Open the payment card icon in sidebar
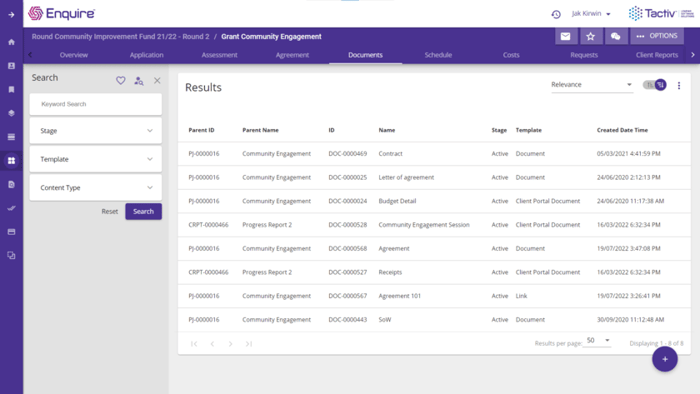700x394 pixels. pyautogui.click(x=11, y=232)
